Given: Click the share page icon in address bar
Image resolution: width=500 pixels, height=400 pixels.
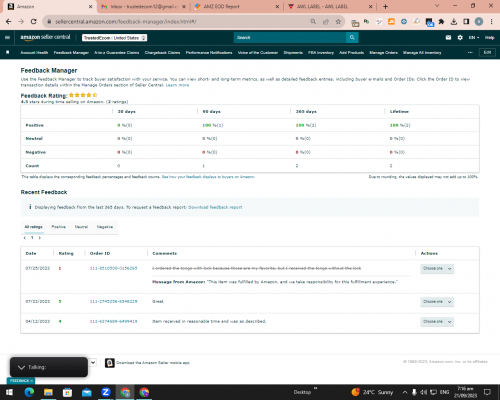Looking at the screenshot, I should (x=326, y=22).
